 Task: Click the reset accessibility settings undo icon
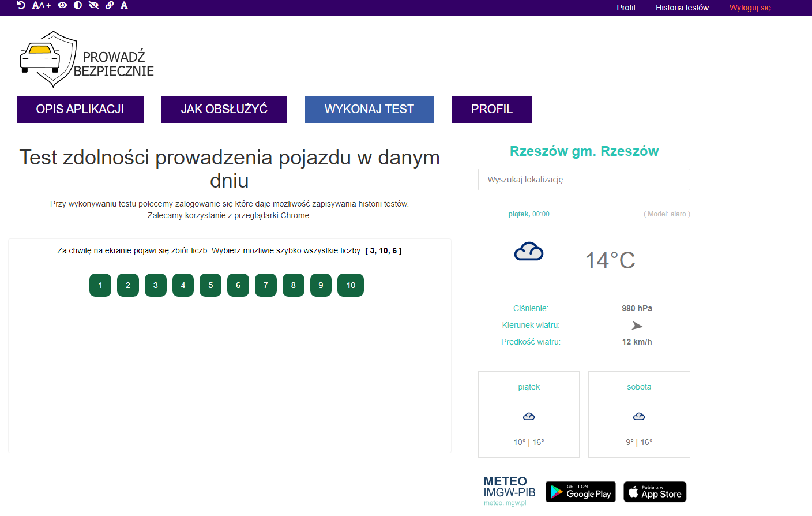21,5
